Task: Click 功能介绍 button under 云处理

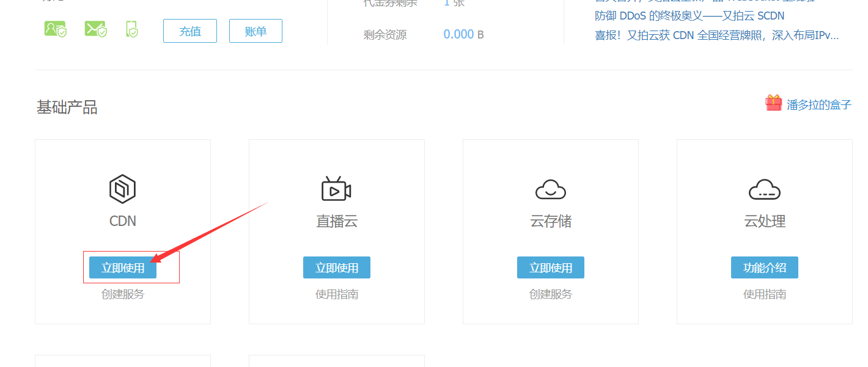Action: pyautogui.click(x=765, y=267)
